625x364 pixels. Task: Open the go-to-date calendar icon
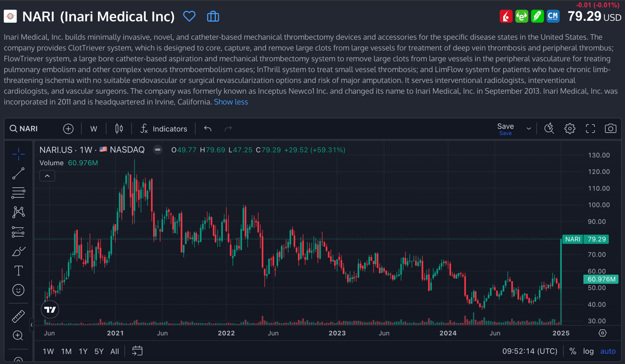137,351
